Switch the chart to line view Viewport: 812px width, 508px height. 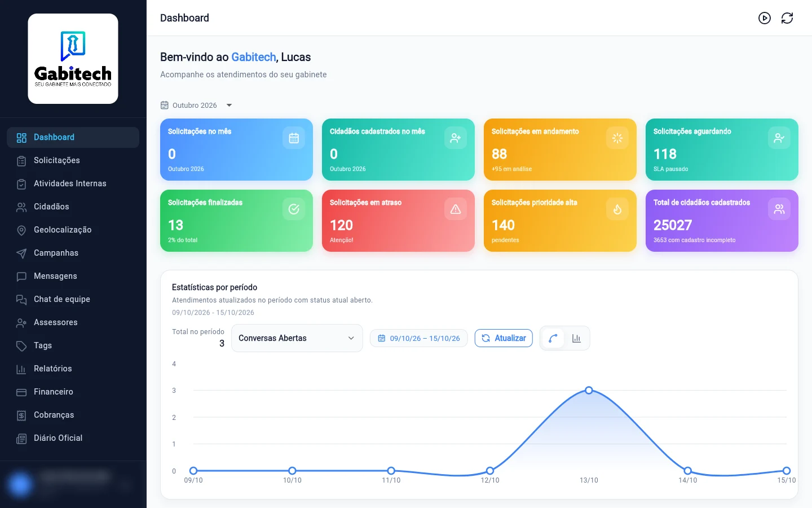point(553,338)
